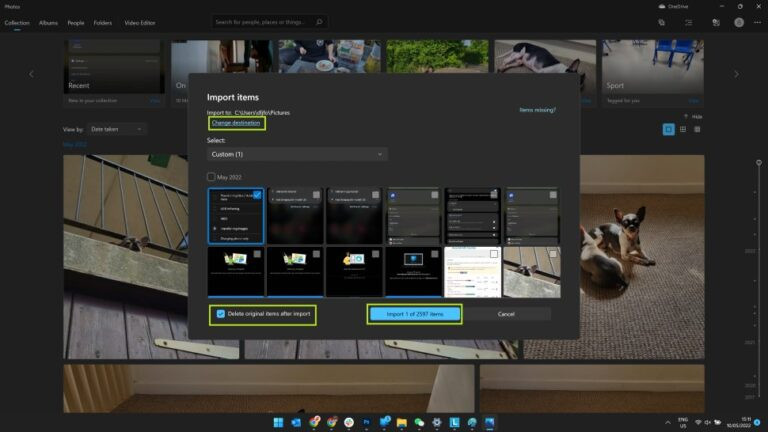Click the search magnifier icon in Photos
768x432 pixels.
click(x=319, y=22)
